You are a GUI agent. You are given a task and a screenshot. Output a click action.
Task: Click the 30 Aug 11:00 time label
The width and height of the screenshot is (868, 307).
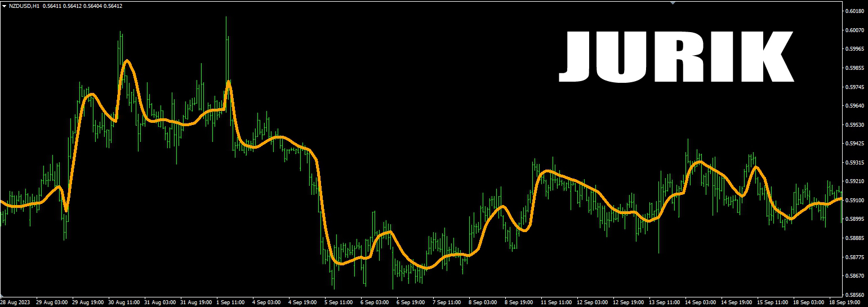coord(124,302)
